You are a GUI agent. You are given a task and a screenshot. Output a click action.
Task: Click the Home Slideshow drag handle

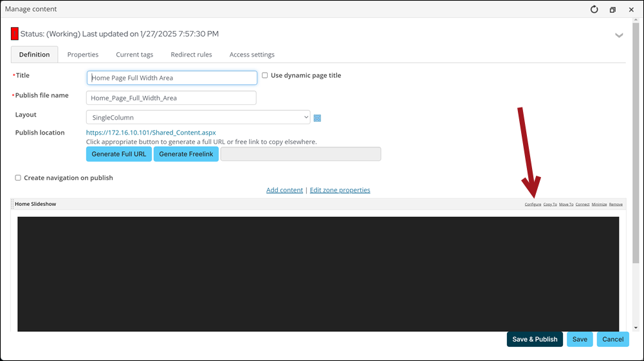[x=12, y=204]
